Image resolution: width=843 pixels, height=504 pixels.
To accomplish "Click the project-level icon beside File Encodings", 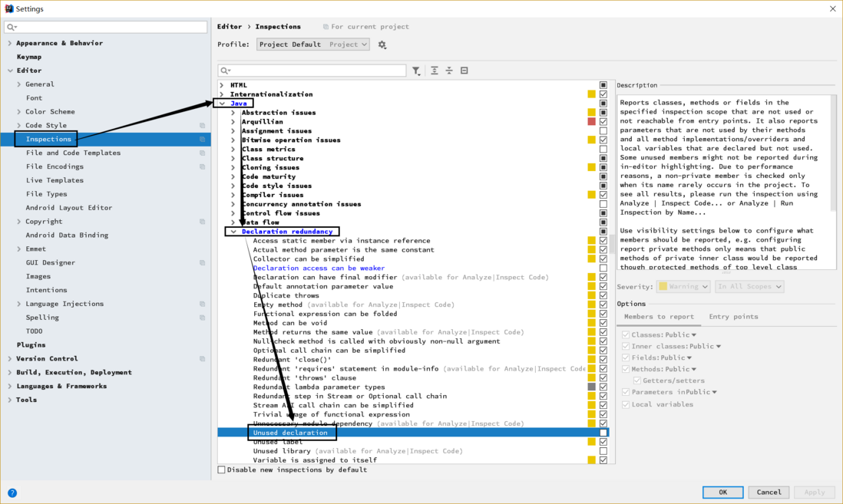I will (202, 166).
